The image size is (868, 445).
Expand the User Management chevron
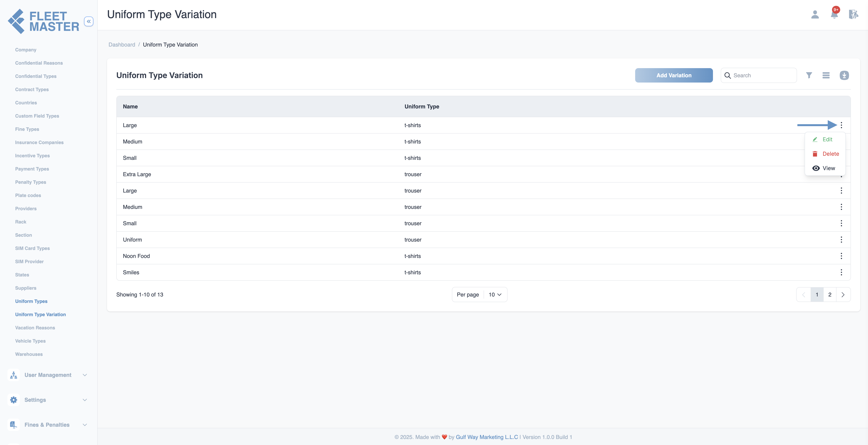tap(85, 375)
